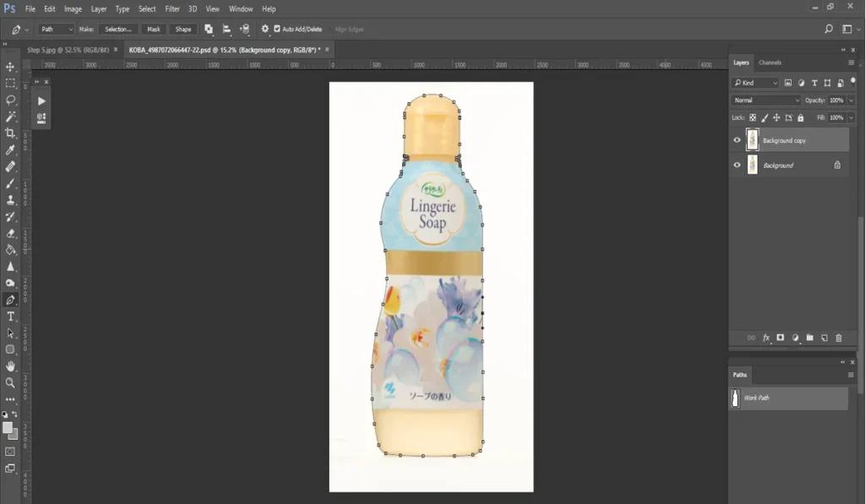Open path arrangement icon
The image size is (865, 504).
pyautogui.click(x=244, y=29)
